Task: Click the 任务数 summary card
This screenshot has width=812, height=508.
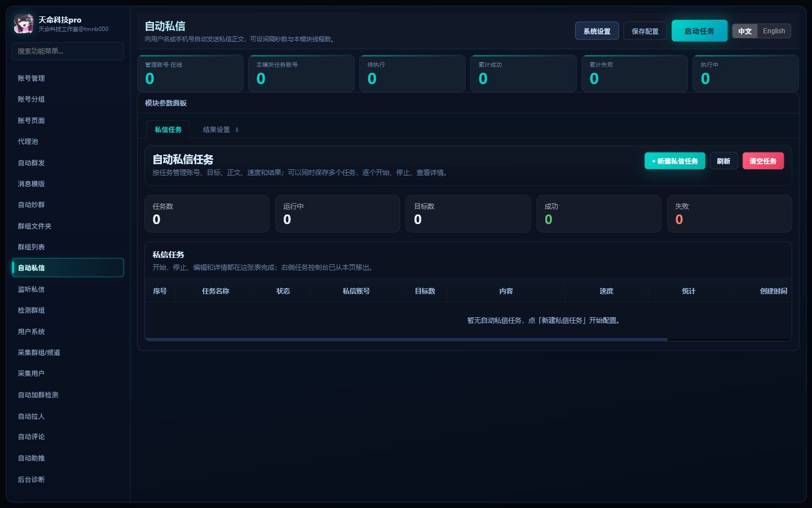Action: click(x=207, y=213)
